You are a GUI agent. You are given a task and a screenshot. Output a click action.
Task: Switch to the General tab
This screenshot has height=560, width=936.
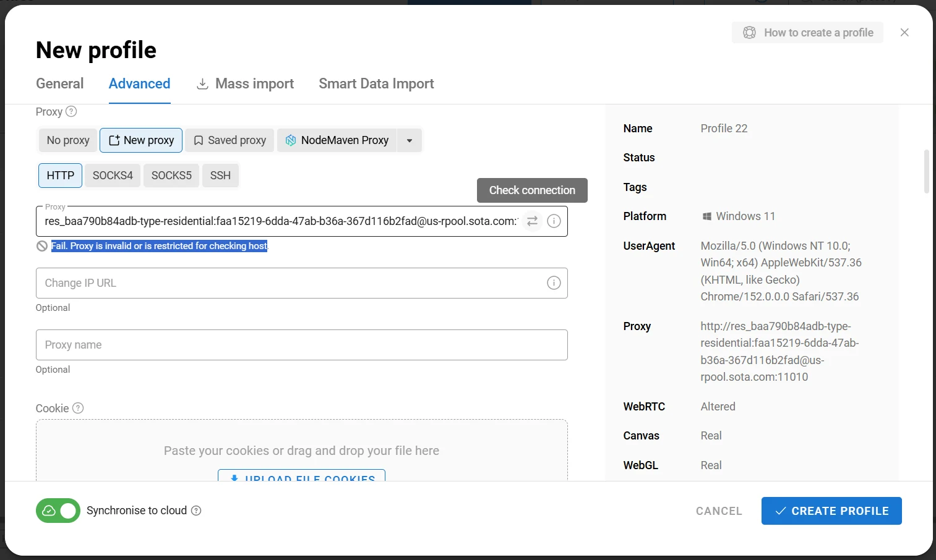coord(59,83)
